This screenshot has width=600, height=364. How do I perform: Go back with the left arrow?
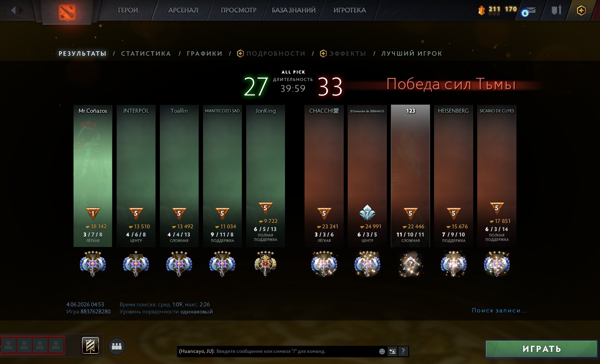(x=13, y=10)
